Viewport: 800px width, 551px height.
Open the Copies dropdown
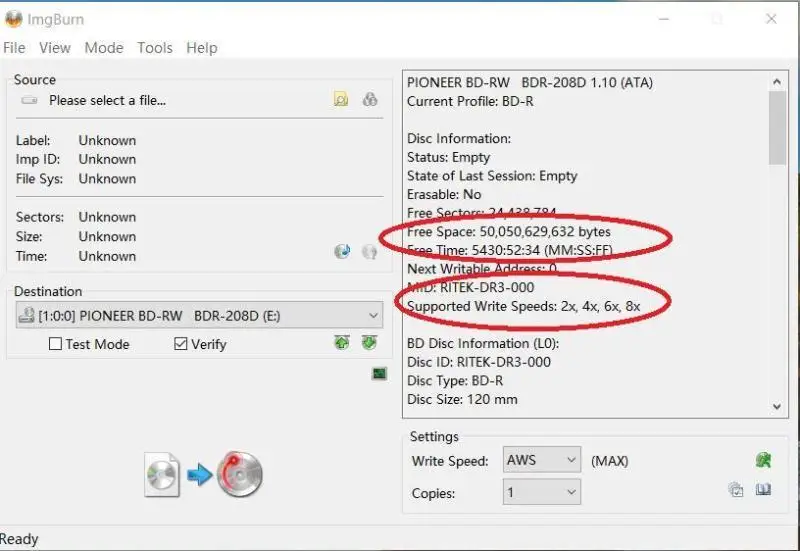[x=541, y=492]
